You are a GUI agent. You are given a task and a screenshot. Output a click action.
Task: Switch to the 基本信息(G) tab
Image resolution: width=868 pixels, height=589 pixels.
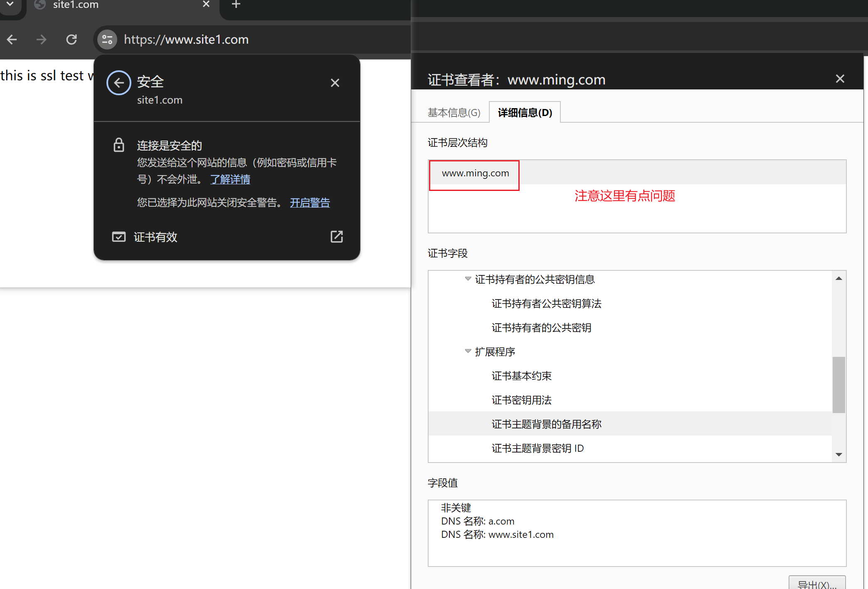pyautogui.click(x=454, y=113)
